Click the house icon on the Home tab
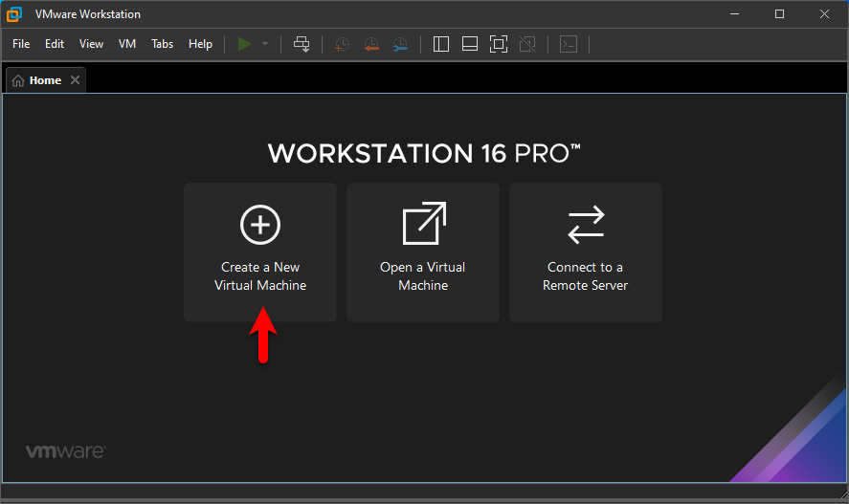The image size is (849, 504). click(18, 80)
